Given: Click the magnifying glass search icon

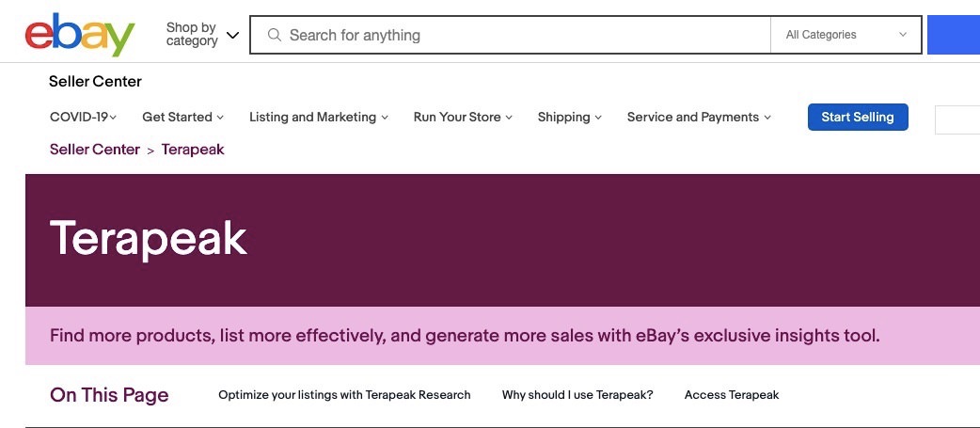Looking at the screenshot, I should click(275, 35).
